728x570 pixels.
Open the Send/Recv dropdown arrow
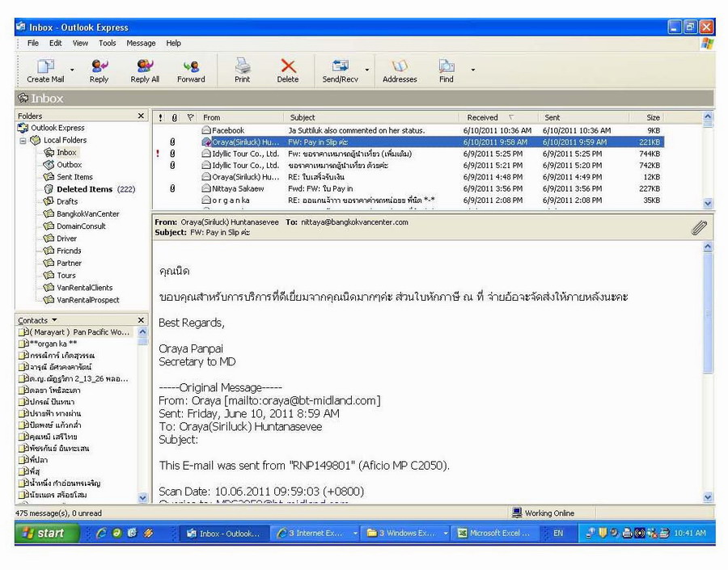click(x=366, y=70)
